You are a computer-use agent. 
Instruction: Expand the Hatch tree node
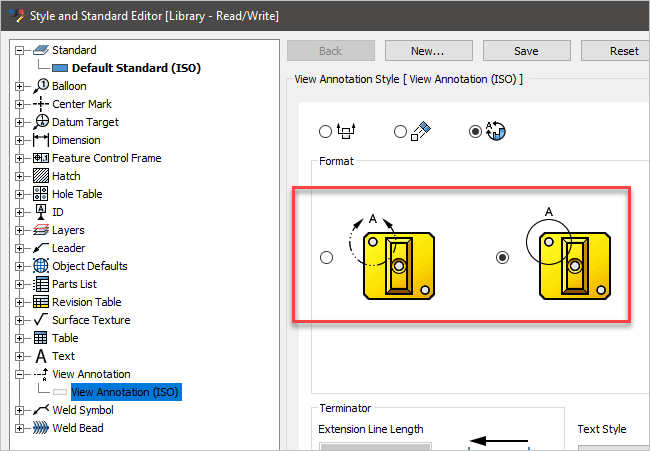click(19, 176)
